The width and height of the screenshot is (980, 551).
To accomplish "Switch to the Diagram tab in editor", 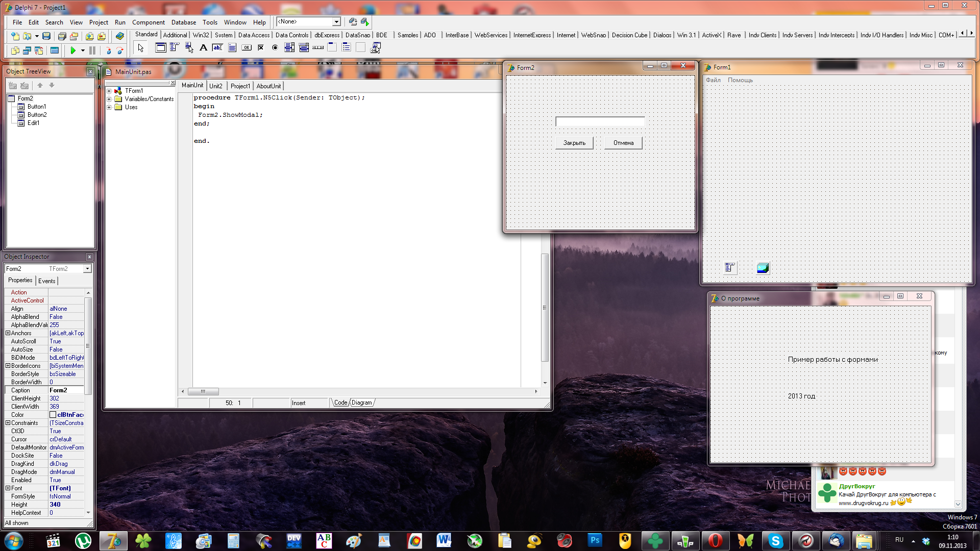I will [361, 403].
